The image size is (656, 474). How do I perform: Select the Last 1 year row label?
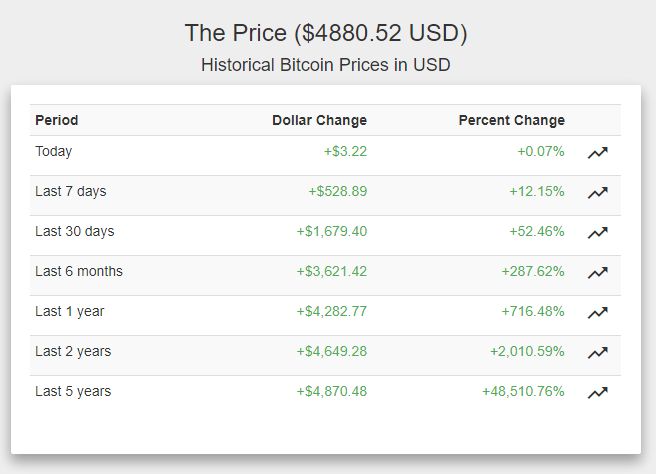[x=69, y=311]
